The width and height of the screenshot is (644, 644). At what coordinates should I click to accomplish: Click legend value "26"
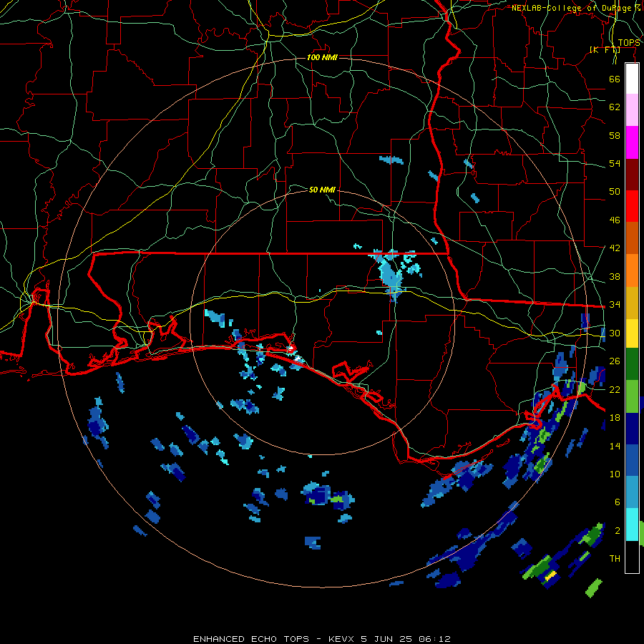click(615, 361)
